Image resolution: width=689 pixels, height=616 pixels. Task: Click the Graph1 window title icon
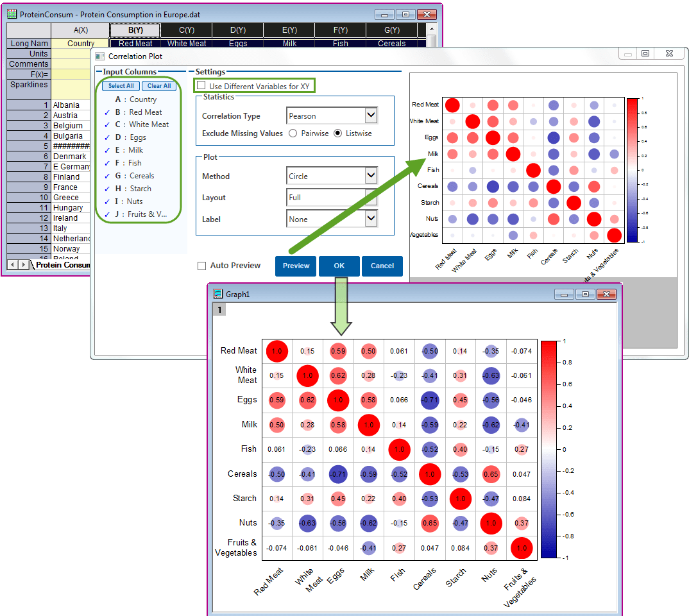218,294
